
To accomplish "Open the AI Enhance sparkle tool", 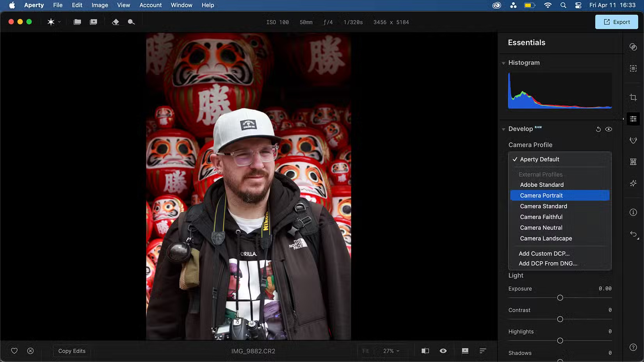I will click(633, 183).
